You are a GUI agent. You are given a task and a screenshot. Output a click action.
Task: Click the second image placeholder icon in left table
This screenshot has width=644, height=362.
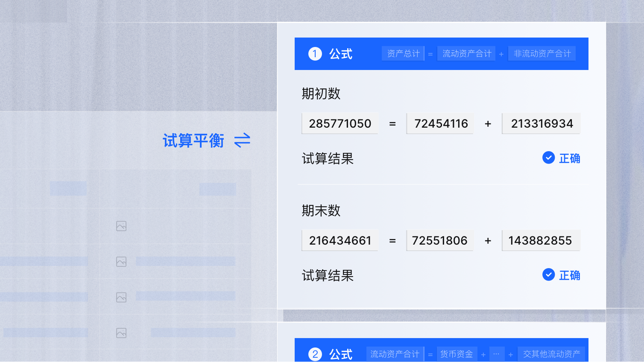pyautogui.click(x=121, y=262)
